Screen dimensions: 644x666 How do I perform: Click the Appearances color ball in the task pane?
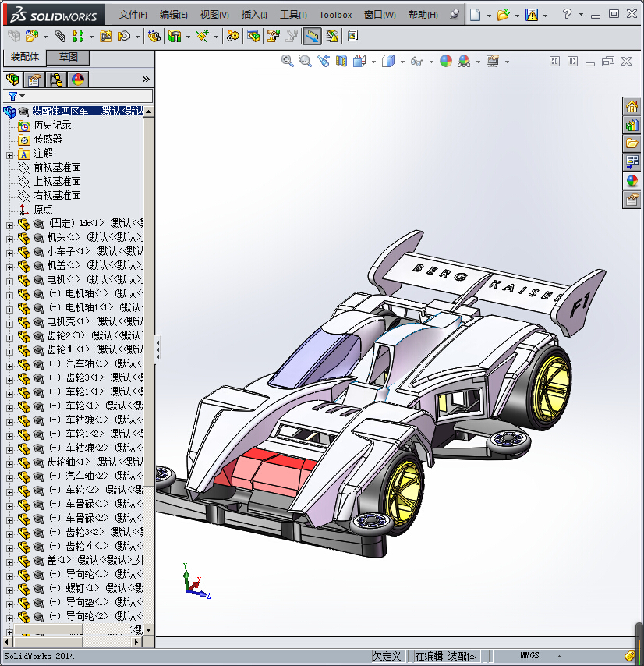pyautogui.click(x=632, y=181)
